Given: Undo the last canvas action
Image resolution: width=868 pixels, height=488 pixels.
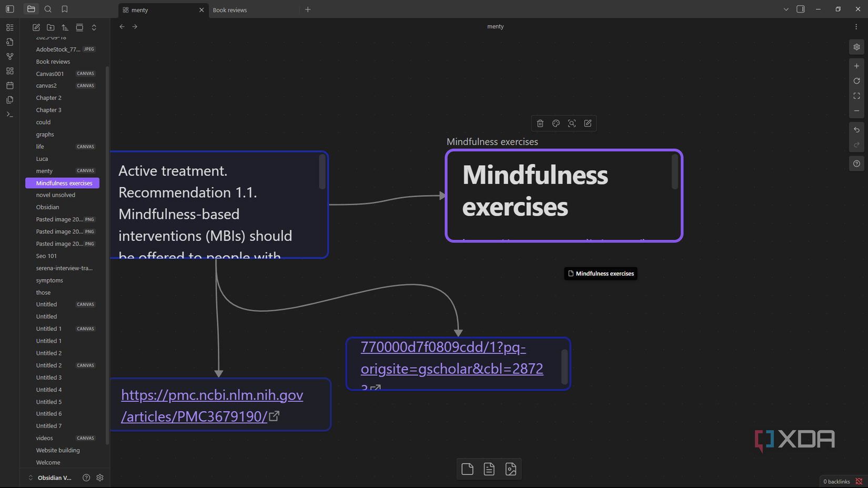Looking at the screenshot, I should point(856,130).
